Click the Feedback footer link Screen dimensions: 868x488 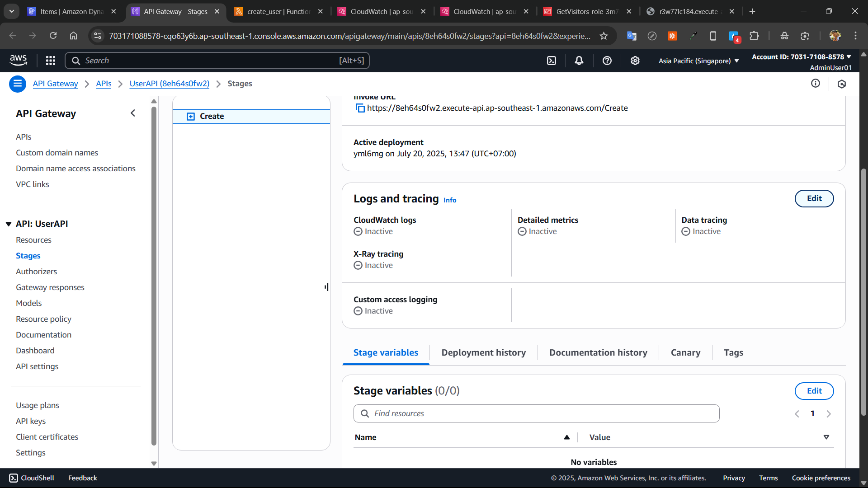pyautogui.click(x=82, y=478)
